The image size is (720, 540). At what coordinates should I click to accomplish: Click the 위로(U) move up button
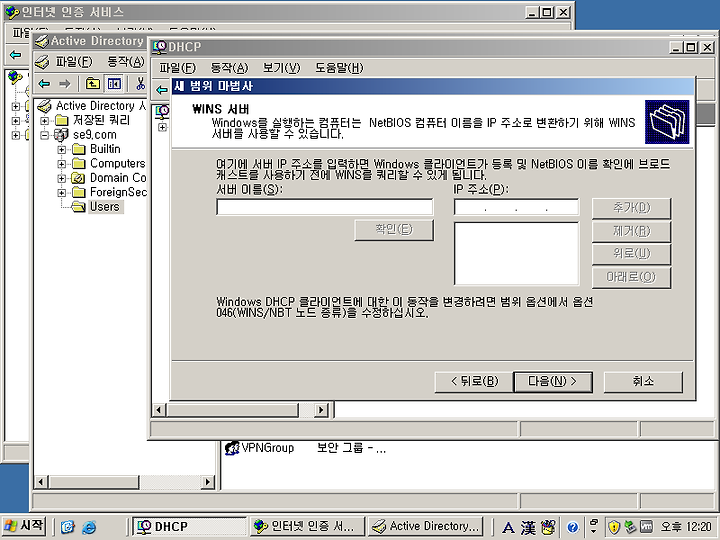(631, 253)
